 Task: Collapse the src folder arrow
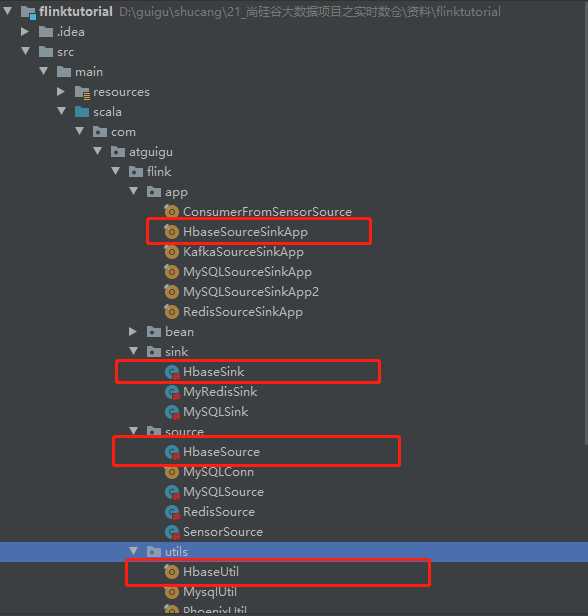coord(26,51)
